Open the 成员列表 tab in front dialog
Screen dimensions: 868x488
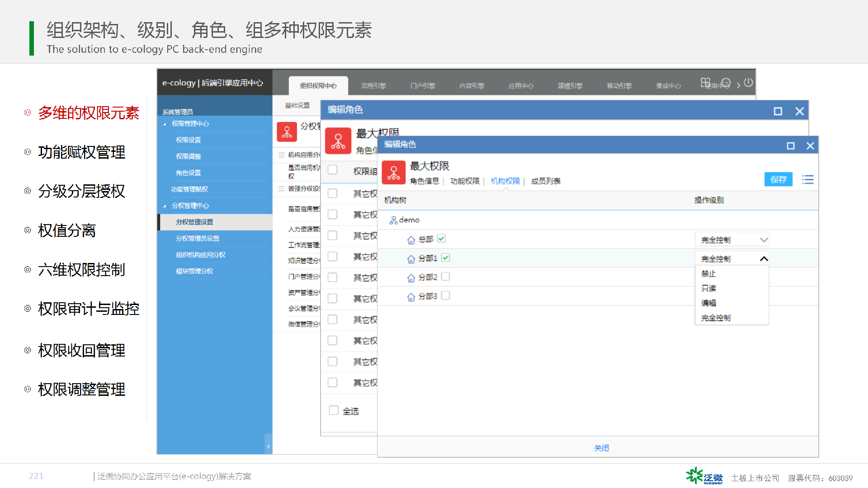[546, 181]
